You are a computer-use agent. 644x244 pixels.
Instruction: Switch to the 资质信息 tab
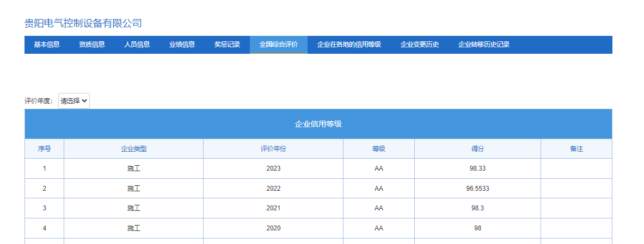click(92, 45)
